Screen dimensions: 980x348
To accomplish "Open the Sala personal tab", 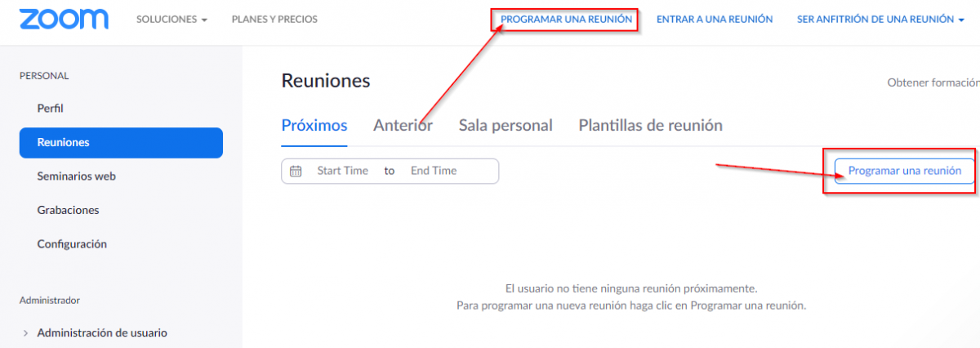I will click(506, 126).
